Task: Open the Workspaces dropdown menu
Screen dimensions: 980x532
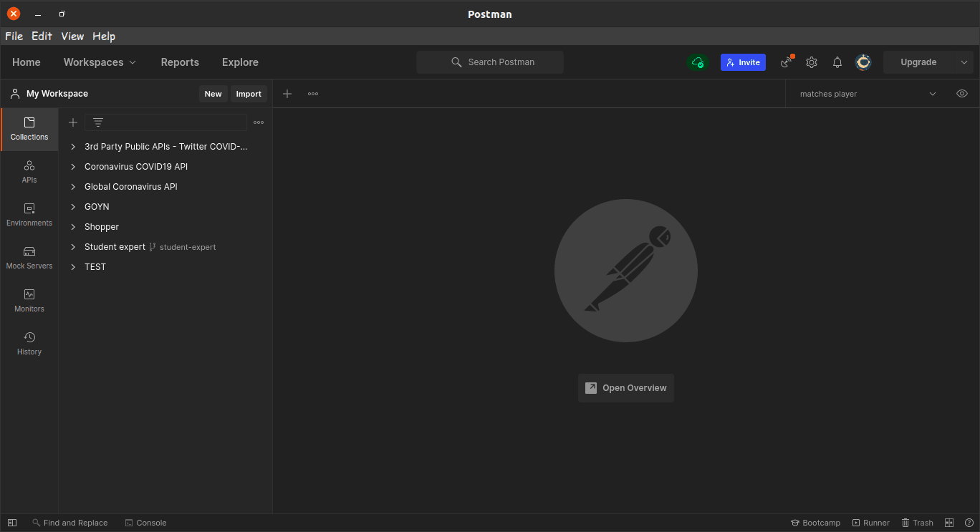Action: point(100,62)
